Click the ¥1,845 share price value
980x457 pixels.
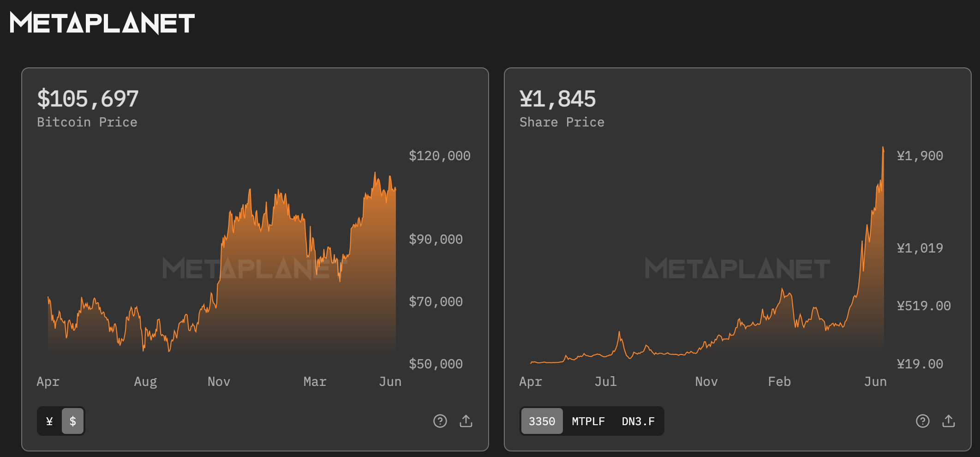pos(557,99)
